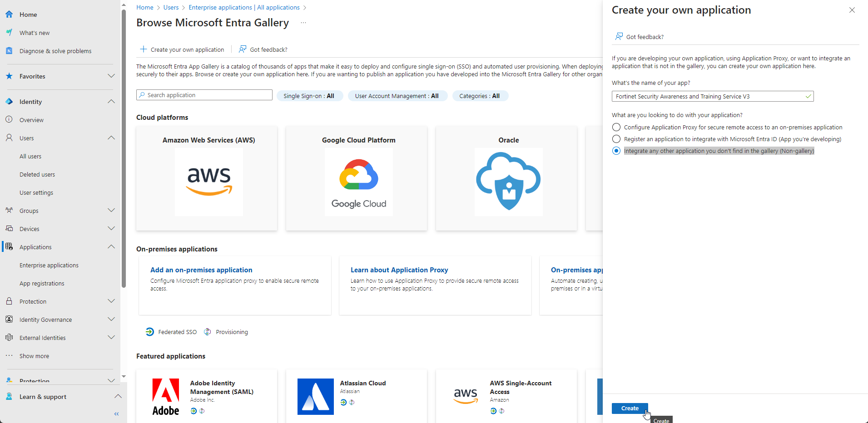Click the Protection lock icon
Screen dimensions: 868x423
tap(9, 301)
